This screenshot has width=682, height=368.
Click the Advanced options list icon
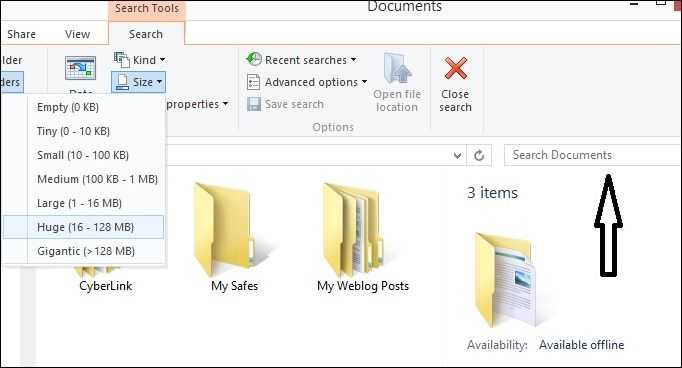253,82
